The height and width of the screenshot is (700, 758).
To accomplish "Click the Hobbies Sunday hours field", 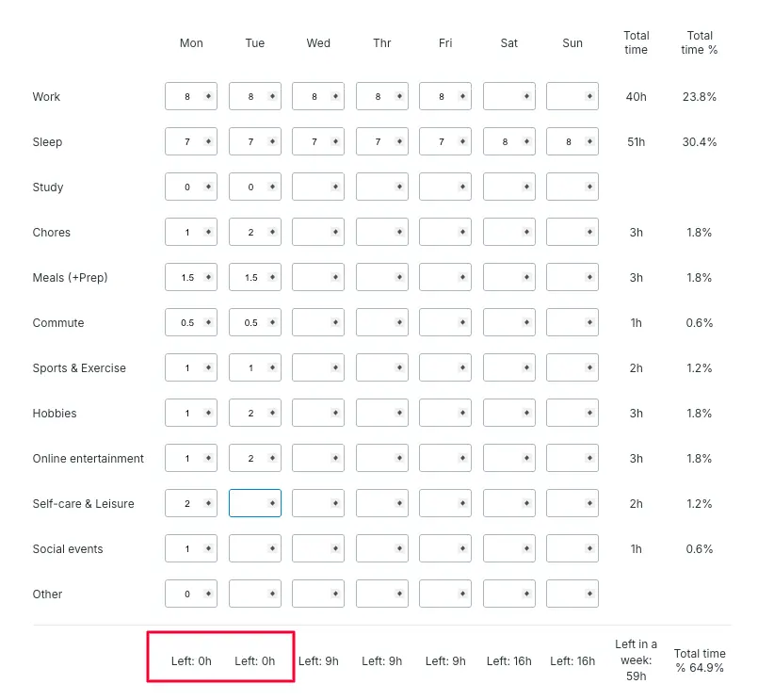I will 566,414.
